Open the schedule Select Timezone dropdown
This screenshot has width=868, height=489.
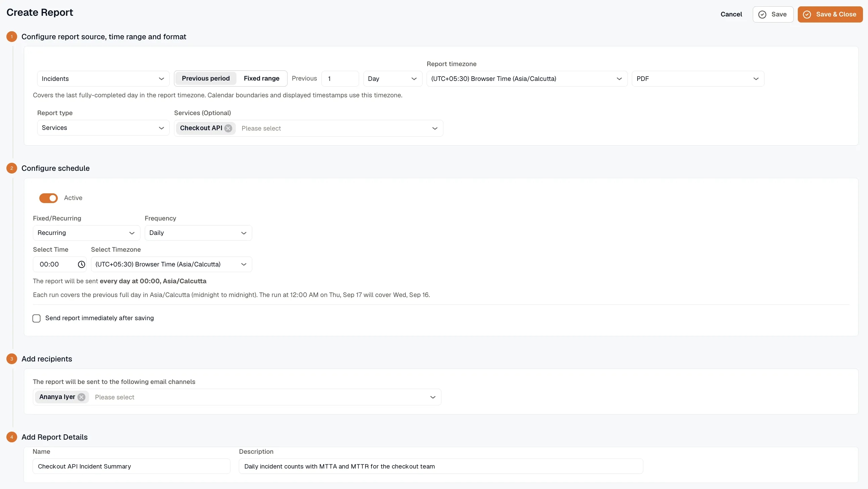172,264
